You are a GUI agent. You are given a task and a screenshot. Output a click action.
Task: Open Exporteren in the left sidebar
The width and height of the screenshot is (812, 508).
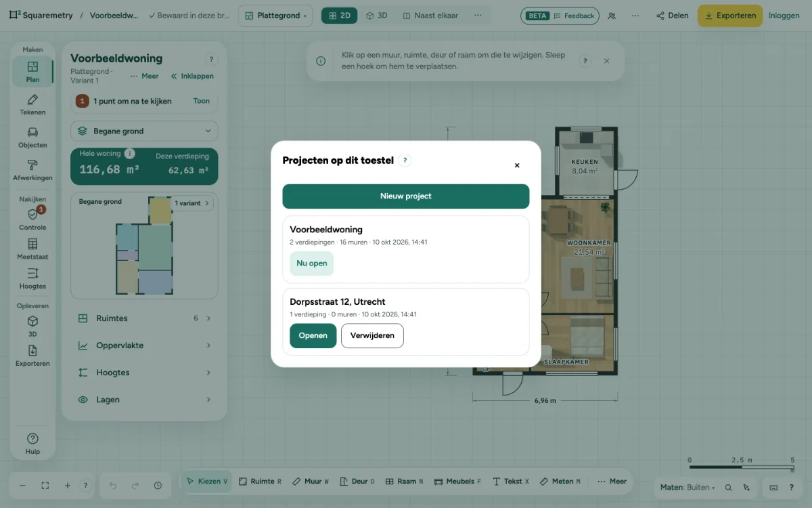[x=32, y=356]
